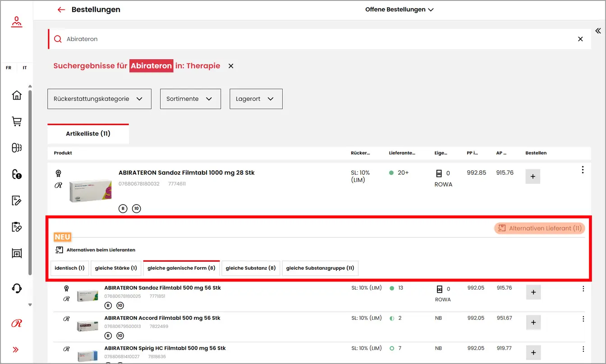
Task: Click the ABIRATERON Sandoz Filmtabl 1000 mg 28 Stk title
Action: 187,173
